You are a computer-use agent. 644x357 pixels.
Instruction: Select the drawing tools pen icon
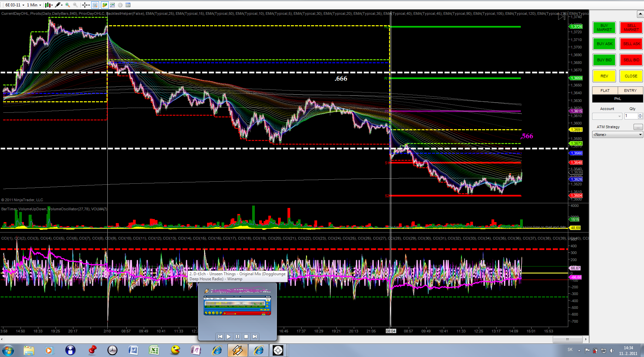pos(58,5)
